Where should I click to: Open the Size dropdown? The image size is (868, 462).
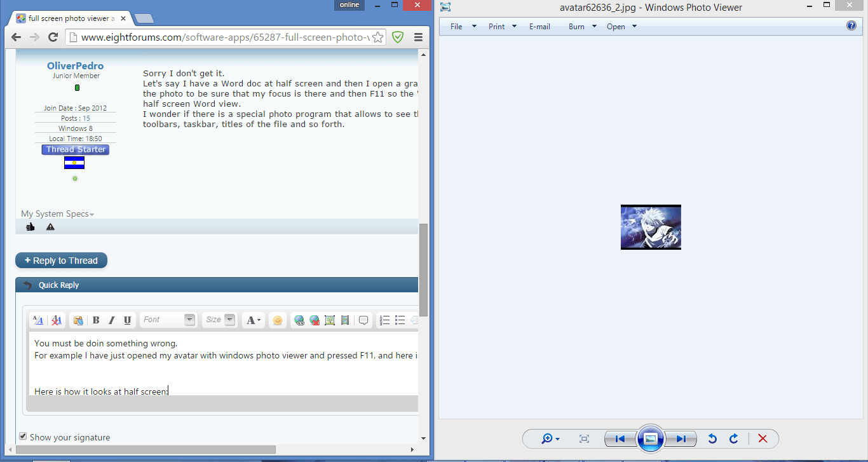pyautogui.click(x=229, y=320)
